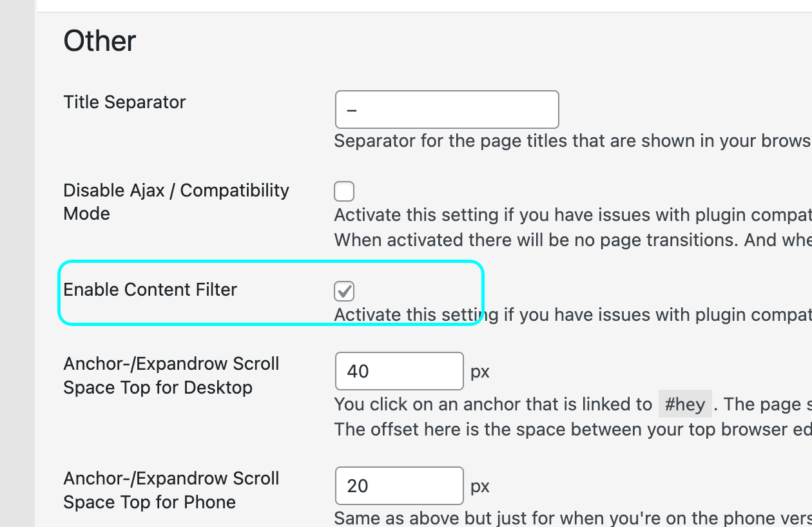Click the Title Separator text field
812x527 pixels.
447,110
